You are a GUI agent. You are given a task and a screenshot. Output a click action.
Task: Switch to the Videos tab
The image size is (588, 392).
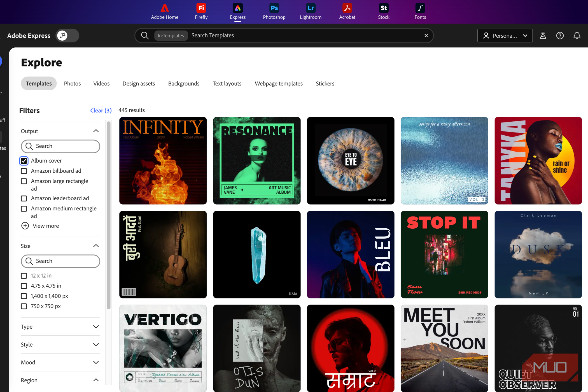point(101,83)
